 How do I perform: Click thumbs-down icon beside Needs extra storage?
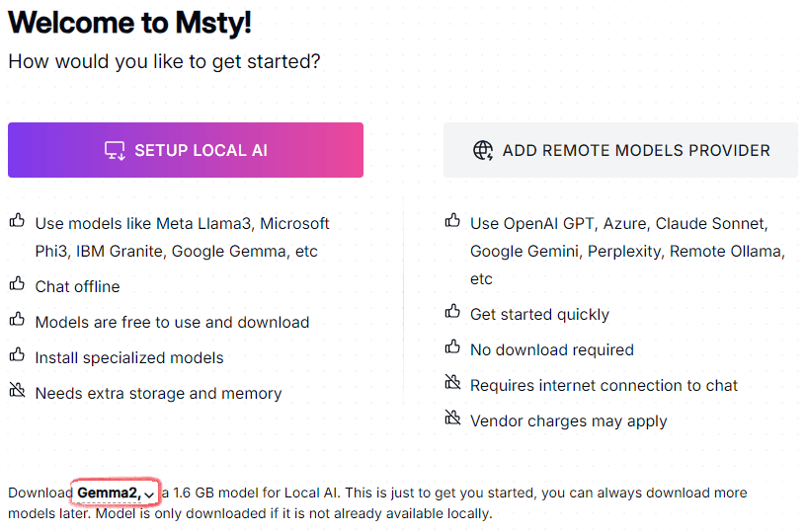point(17,392)
